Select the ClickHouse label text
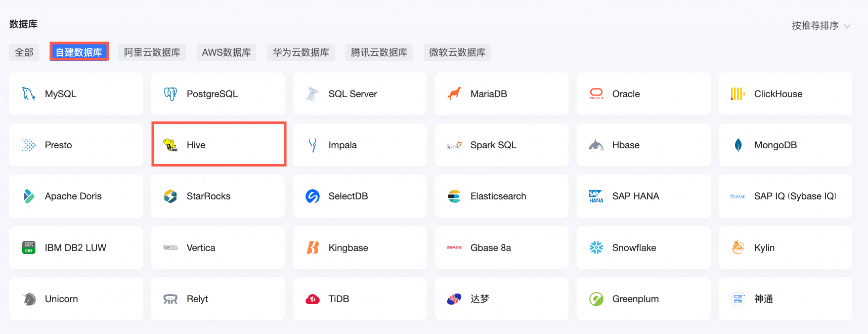Screen dimensions: 868x334 [x=778, y=94]
